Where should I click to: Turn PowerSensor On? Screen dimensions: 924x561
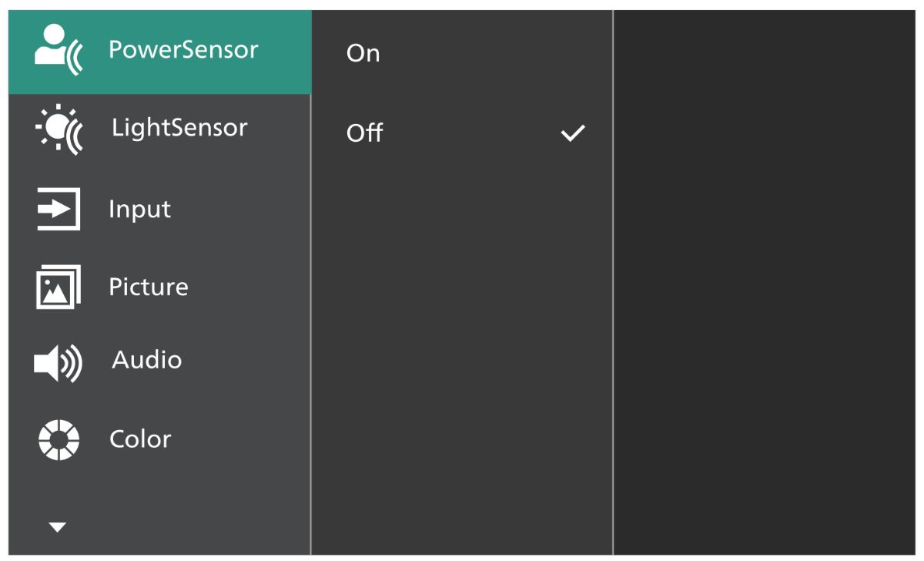click(x=363, y=54)
